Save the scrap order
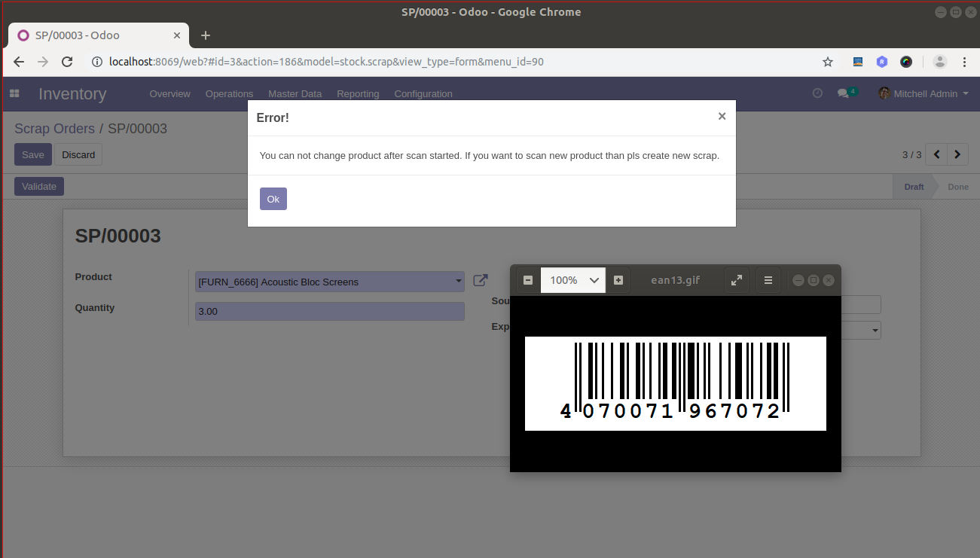Image resolution: width=980 pixels, height=558 pixels. [33, 154]
